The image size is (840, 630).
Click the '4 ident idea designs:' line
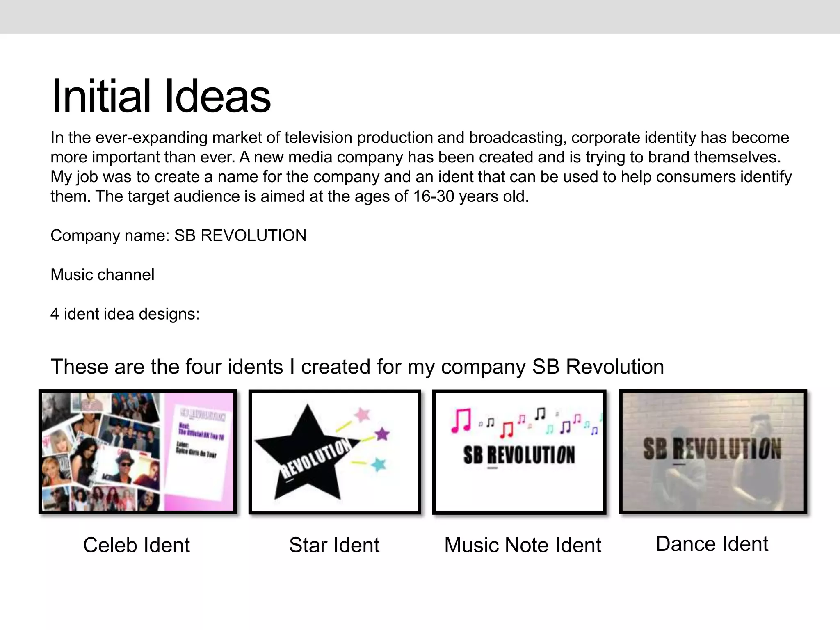click(125, 314)
